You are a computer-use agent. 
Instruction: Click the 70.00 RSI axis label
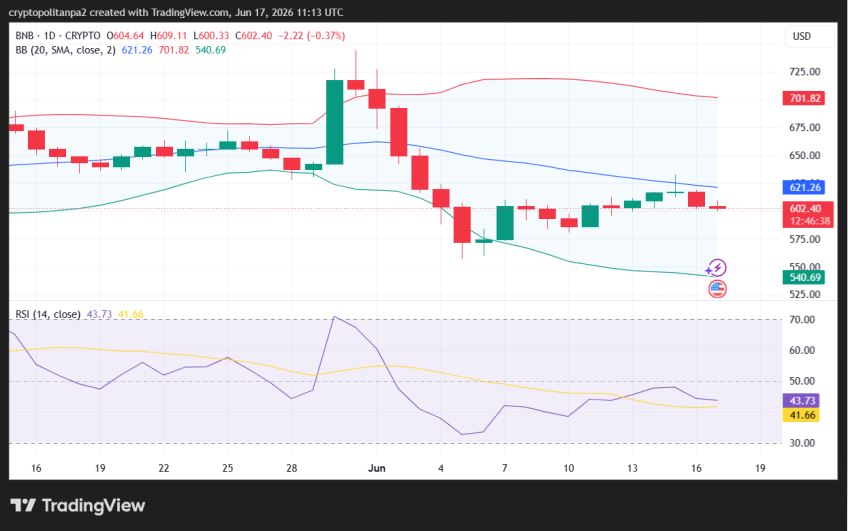802,320
